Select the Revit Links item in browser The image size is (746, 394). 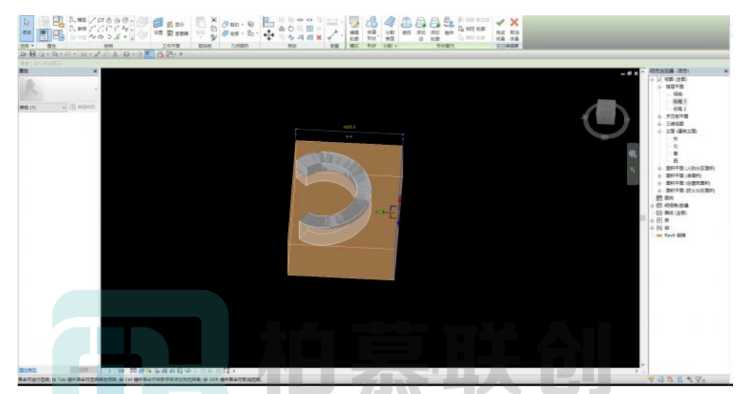pos(675,235)
